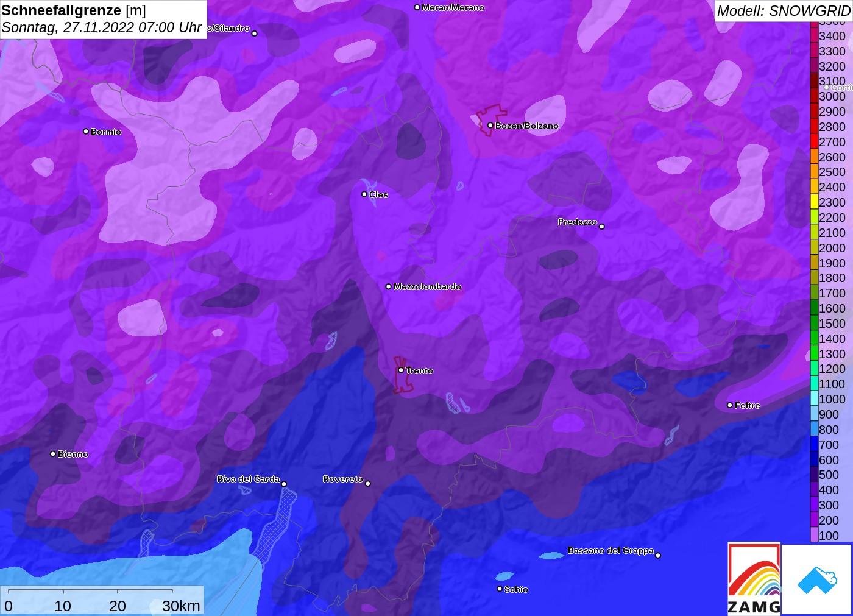Viewport: 853px width, 616px height.
Task: Pick the light blue swatch beside 800
Action: (814, 429)
